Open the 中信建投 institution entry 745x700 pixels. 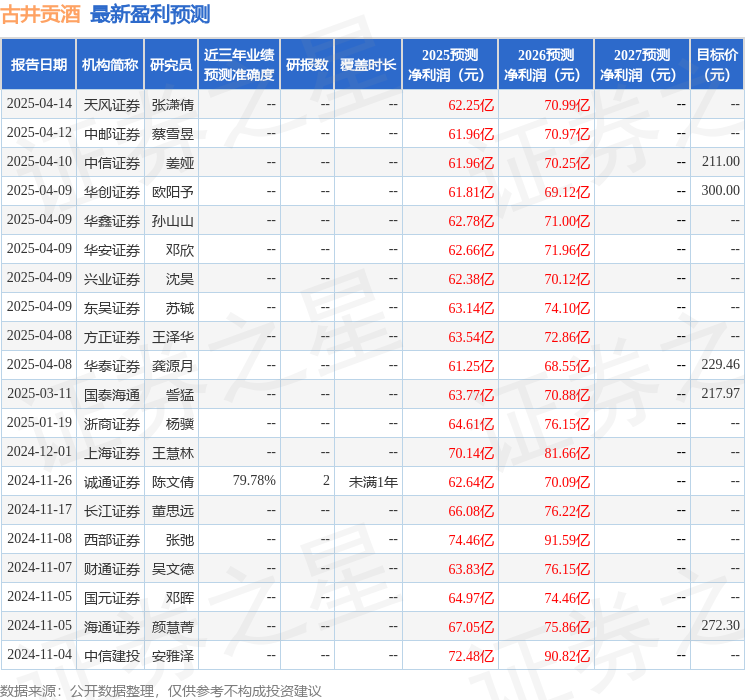click(112, 656)
